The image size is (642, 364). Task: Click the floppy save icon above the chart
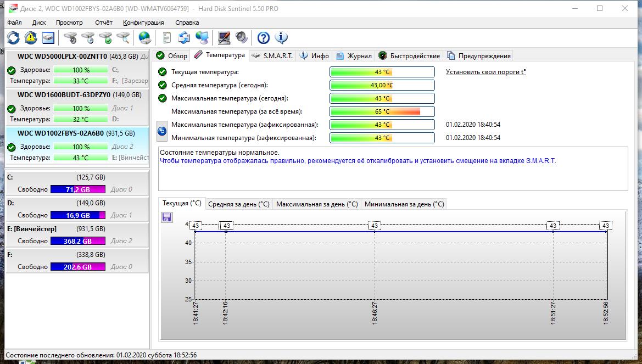(x=166, y=217)
